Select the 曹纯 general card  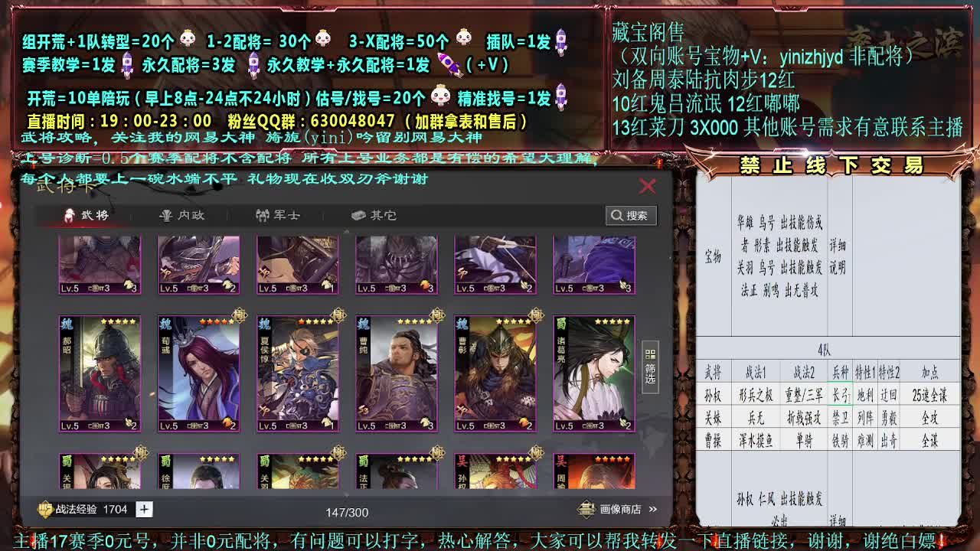coord(397,374)
